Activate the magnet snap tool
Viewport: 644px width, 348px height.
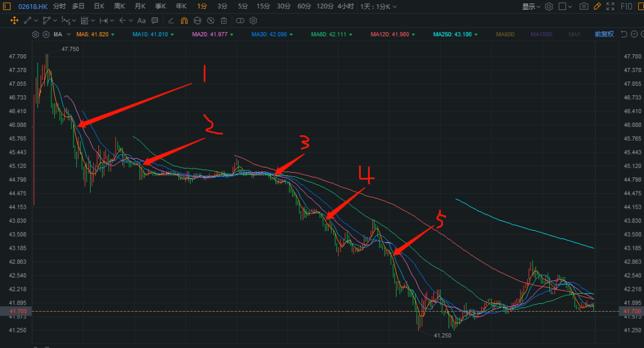pos(184,20)
